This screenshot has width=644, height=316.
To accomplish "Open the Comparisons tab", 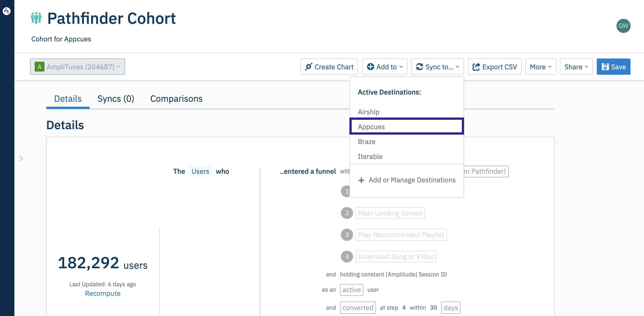I will click(176, 99).
